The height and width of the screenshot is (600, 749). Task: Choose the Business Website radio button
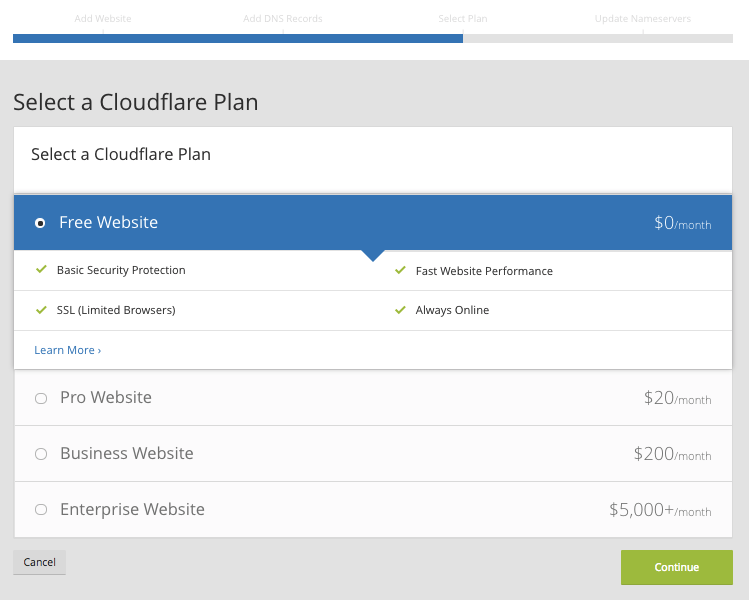(x=41, y=454)
